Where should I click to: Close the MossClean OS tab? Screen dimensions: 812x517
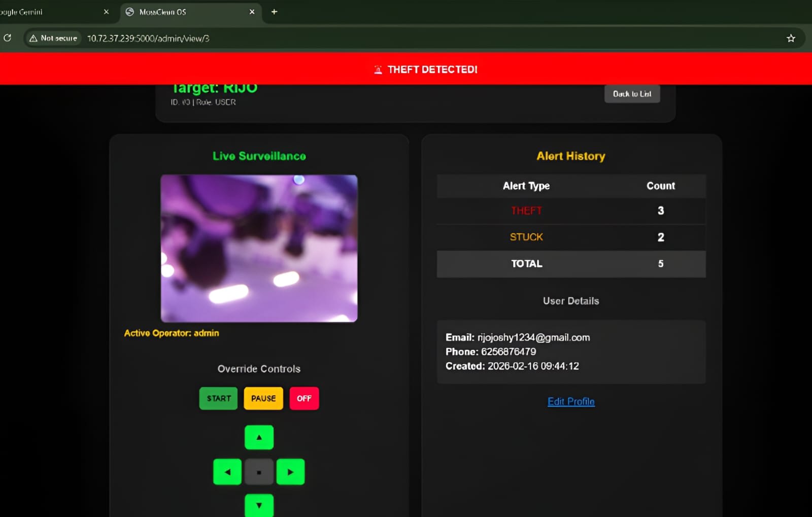point(252,12)
